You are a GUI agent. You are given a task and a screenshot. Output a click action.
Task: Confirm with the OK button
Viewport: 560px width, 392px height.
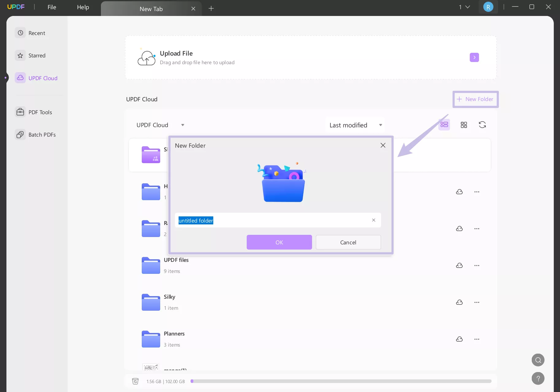pos(279,242)
